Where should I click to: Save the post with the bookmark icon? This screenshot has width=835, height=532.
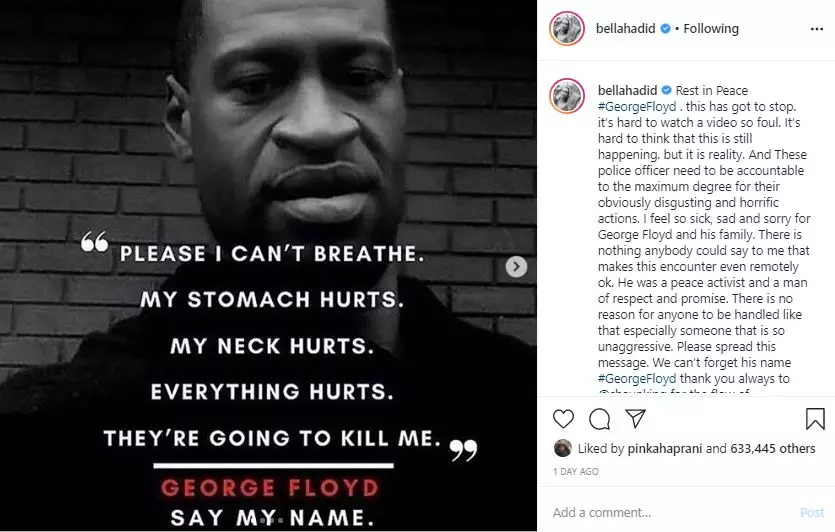pos(815,419)
